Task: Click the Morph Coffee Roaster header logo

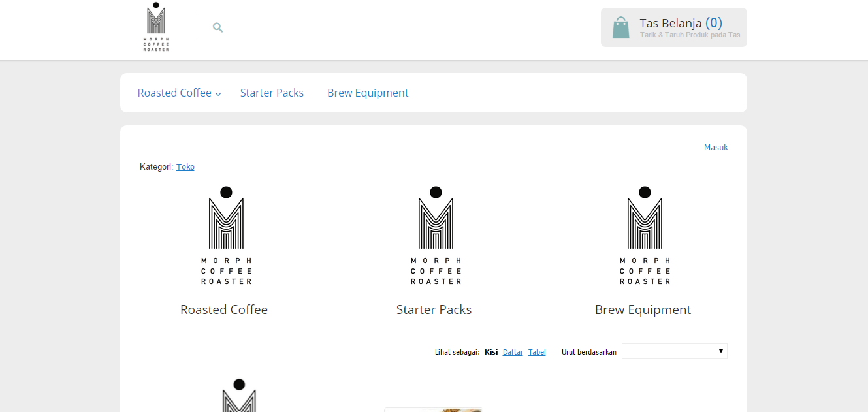Action: click(x=156, y=27)
